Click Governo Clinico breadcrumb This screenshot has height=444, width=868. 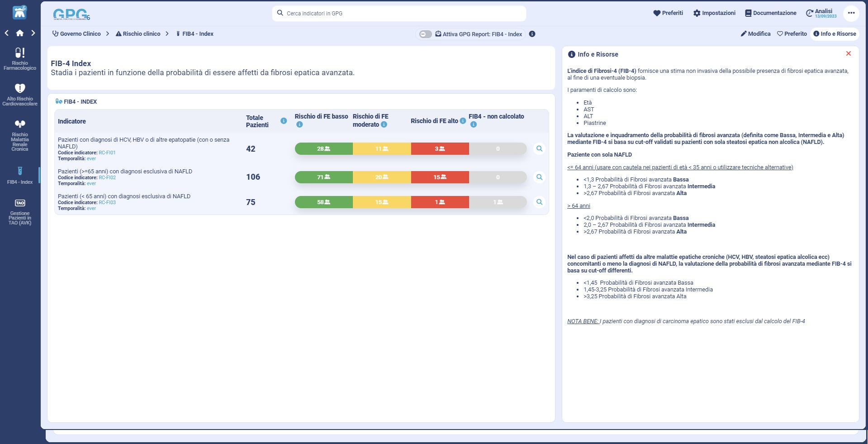(76, 34)
